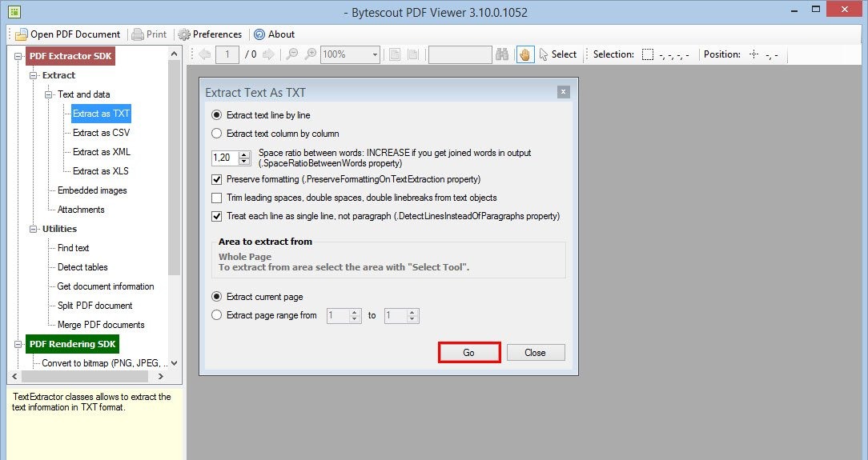This screenshot has height=460, width=868.
Task: Select Extract as TXT tree item
Action: [x=102, y=114]
